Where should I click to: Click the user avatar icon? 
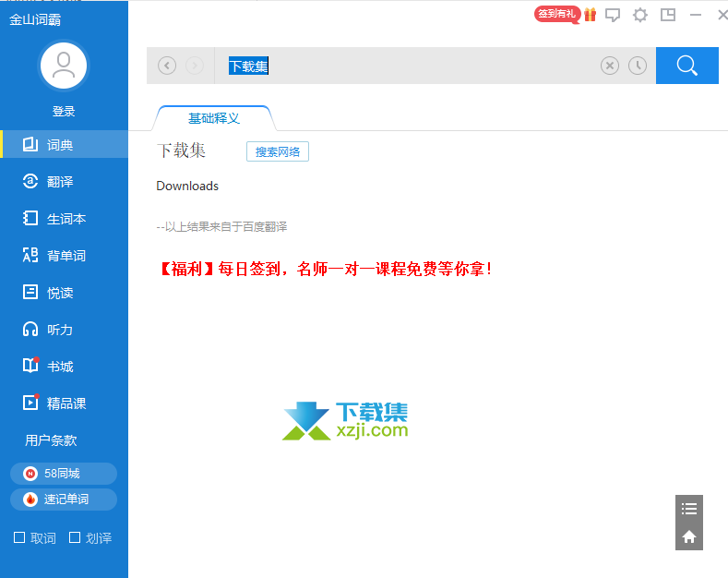point(64,66)
